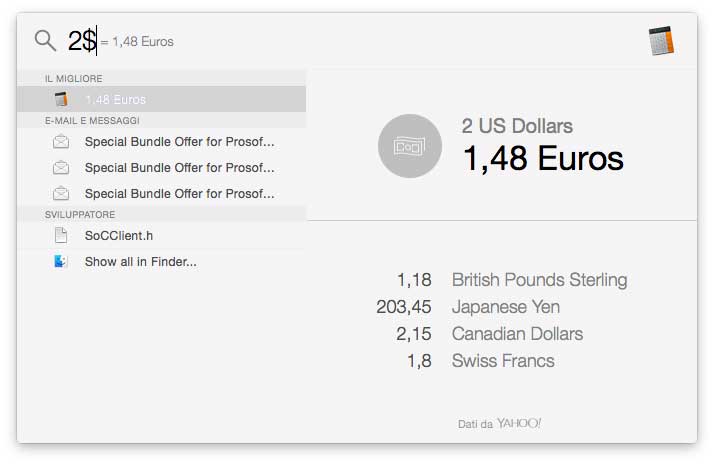Screen dimensions: 714x464
Task: Click the IL MIGLIORE section header
Action: pos(74,78)
